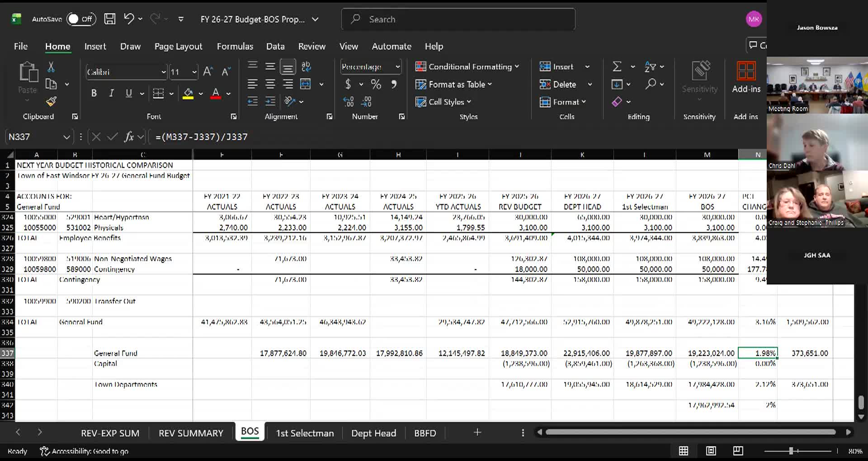Expand the Conditional Formatting menu
Image resolution: width=868 pixels, height=461 pixels.
[467, 66]
